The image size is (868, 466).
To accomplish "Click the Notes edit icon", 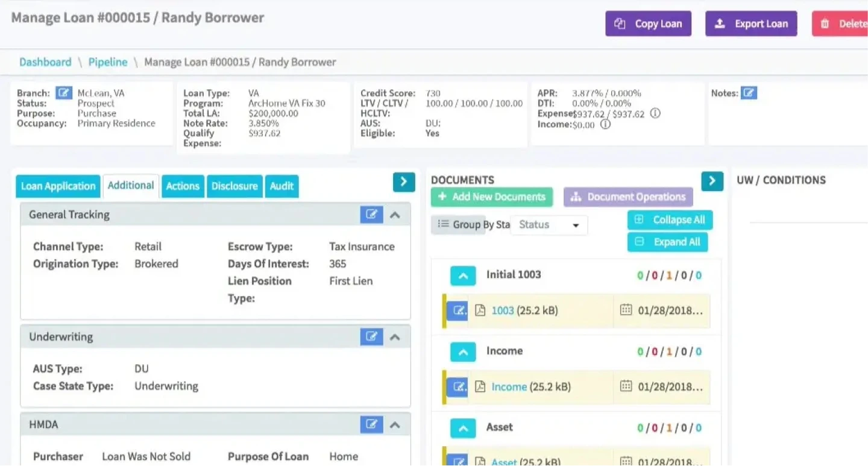I will point(748,92).
